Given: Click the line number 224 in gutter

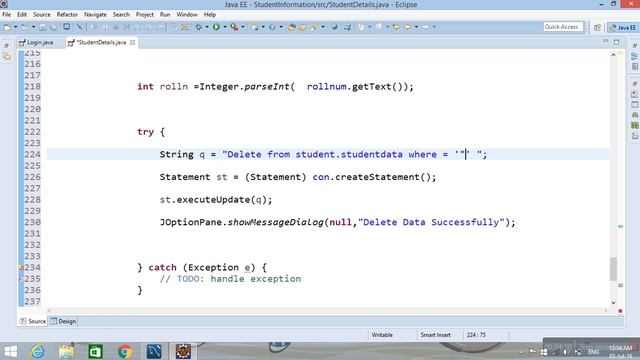Looking at the screenshot, I should [32, 154].
